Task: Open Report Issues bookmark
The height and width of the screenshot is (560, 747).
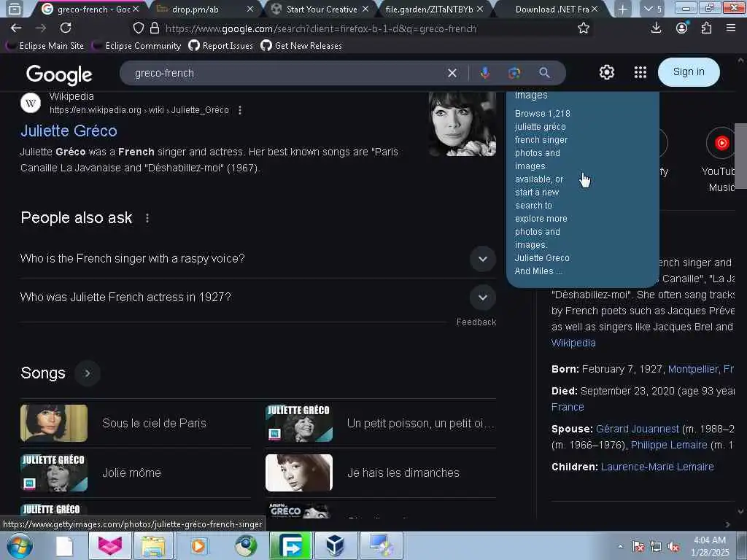Action: 220,46
